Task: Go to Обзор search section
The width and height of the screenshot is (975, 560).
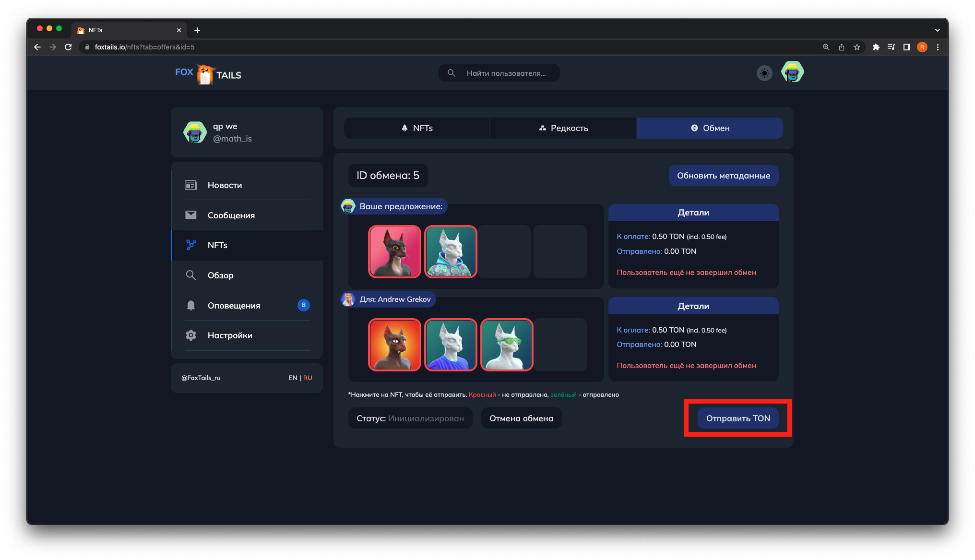Action: tap(220, 275)
